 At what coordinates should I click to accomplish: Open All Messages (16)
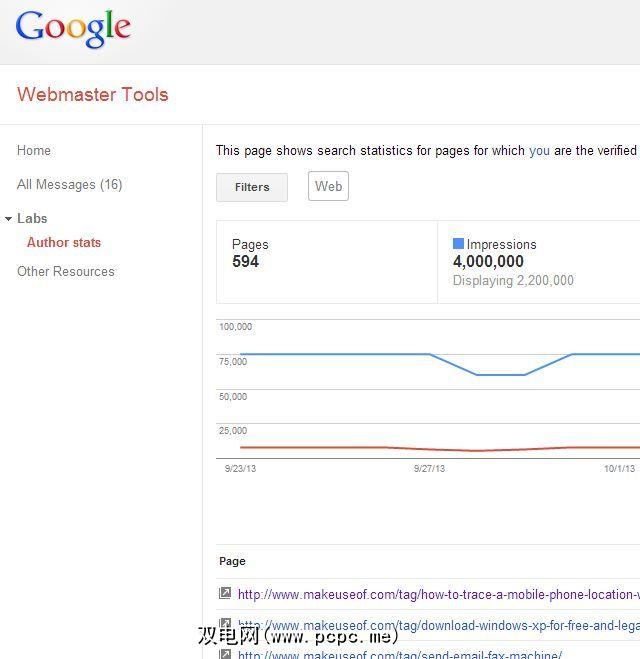point(69,184)
